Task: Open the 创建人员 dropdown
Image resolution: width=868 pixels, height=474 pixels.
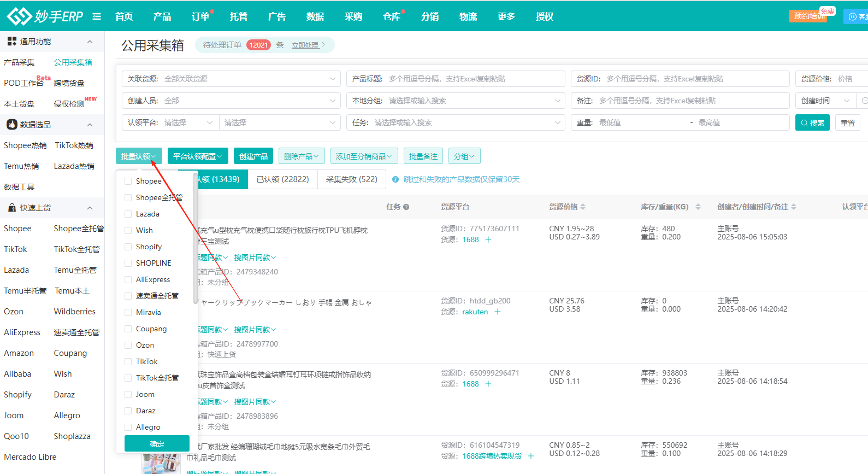Action: click(x=231, y=101)
